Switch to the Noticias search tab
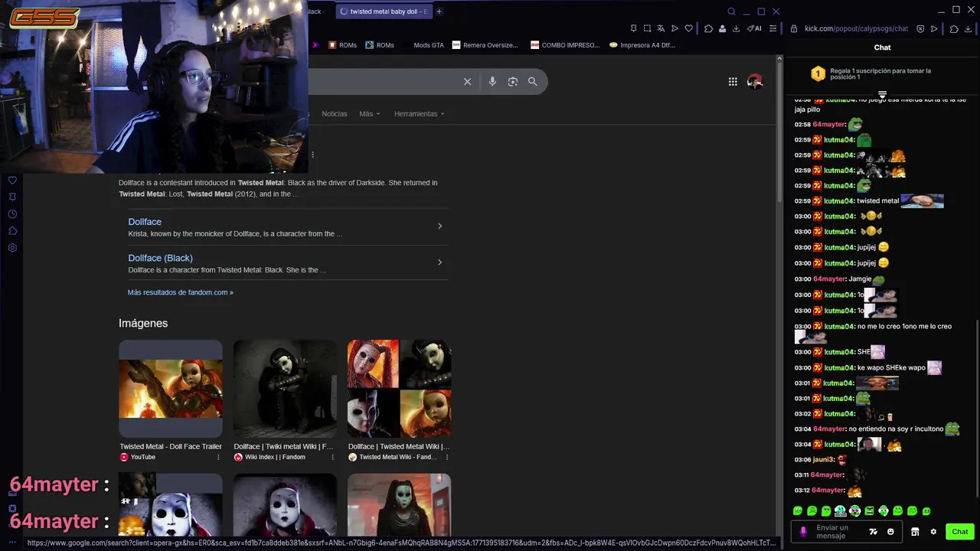 (334, 114)
